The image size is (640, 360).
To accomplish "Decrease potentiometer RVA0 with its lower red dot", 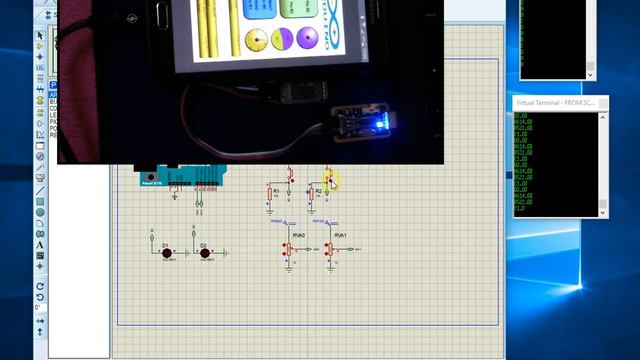I will coord(284,254).
